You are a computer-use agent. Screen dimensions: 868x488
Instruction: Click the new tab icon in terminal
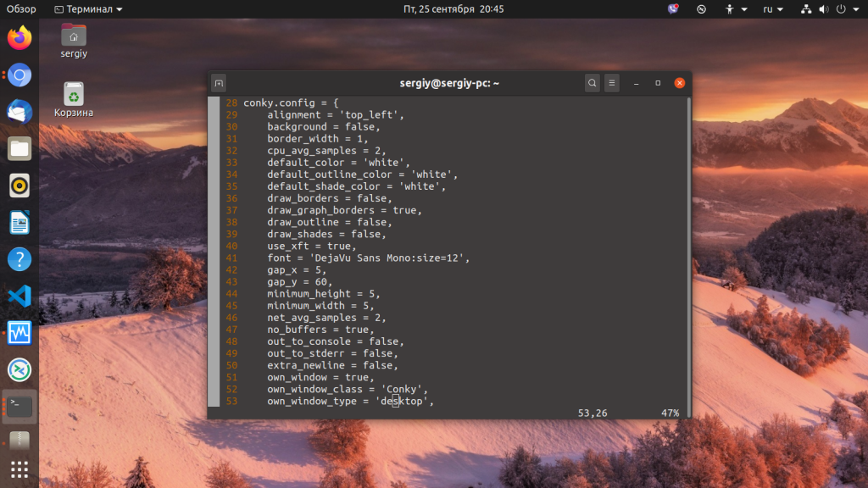pyautogui.click(x=219, y=83)
